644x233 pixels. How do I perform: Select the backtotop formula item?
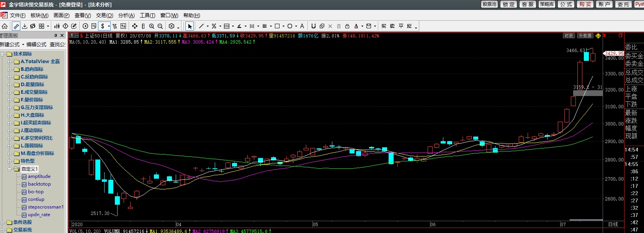[x=39, y=184]
